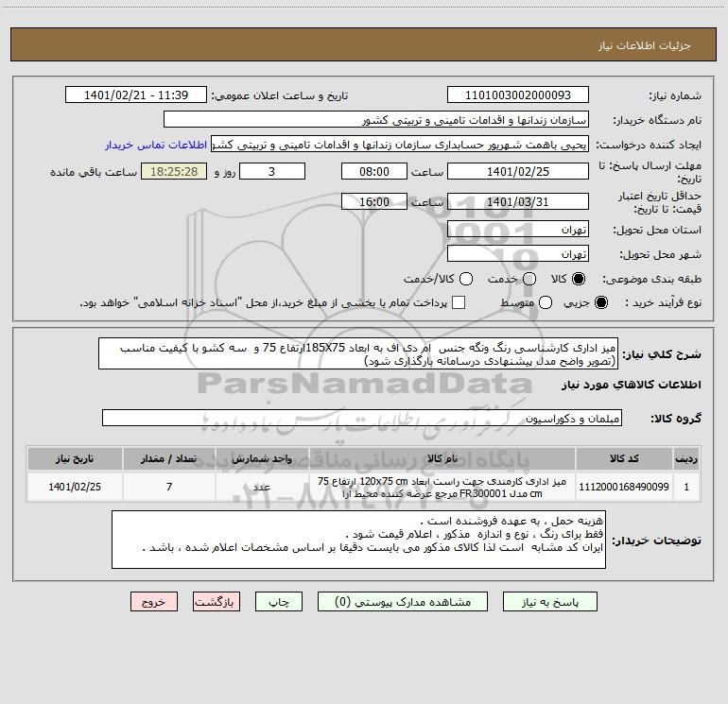The image size is (728, 704).
Task: Click the remaining time field 18:25:28
Action: (174, 171)
